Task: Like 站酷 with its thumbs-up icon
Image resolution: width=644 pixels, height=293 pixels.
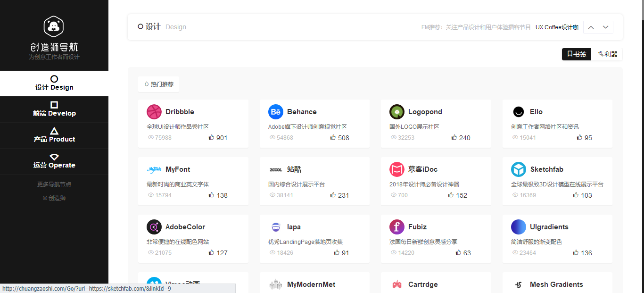Action: click(333, 195)
